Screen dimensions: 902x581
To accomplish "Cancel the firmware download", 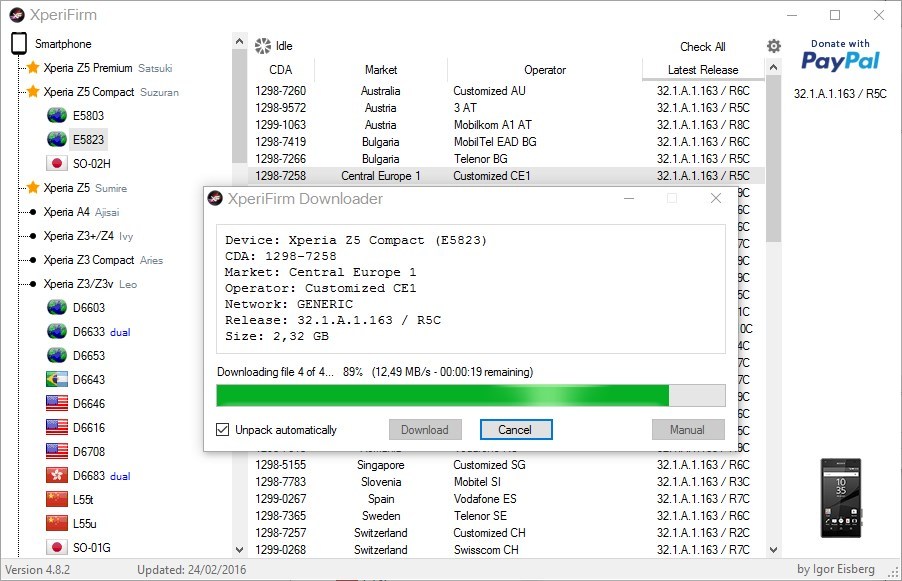I will [x=516, y=430].
